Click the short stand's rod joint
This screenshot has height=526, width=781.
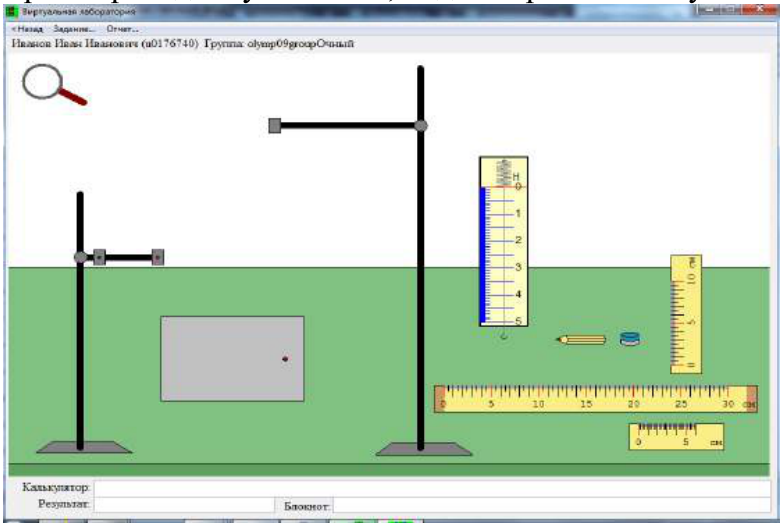[x=80, y=257]
